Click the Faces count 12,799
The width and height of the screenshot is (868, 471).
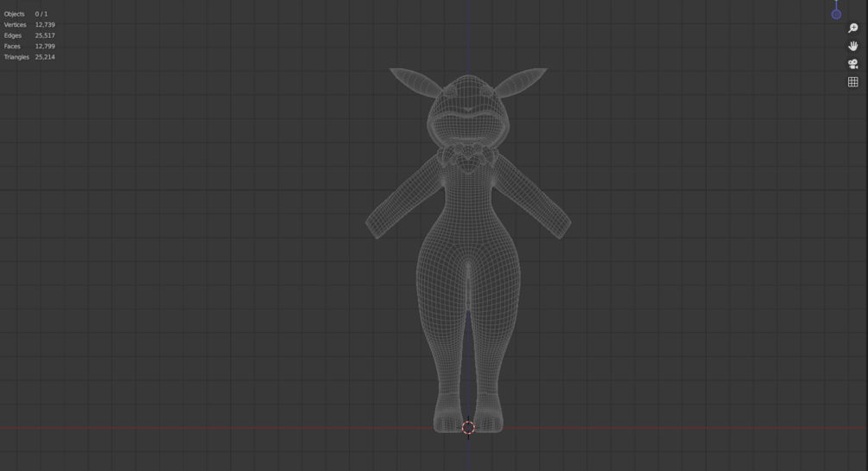click(x=45, y=47)
